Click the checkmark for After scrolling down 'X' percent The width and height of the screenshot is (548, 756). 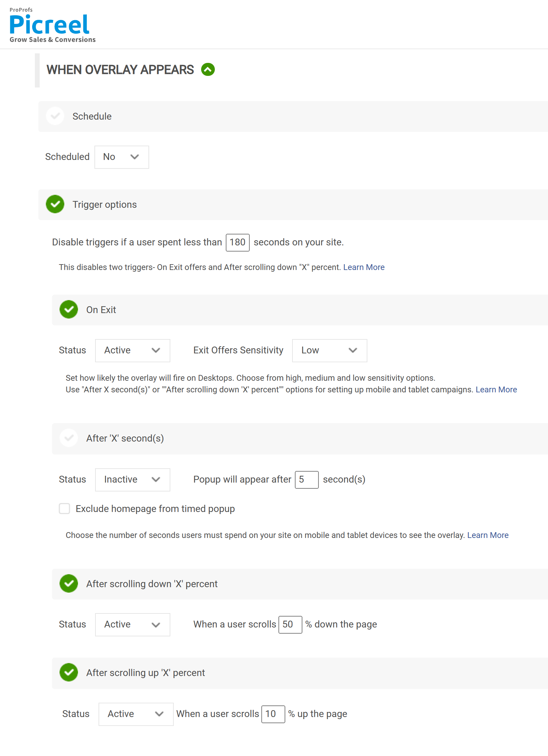click(x=69, y=584)
